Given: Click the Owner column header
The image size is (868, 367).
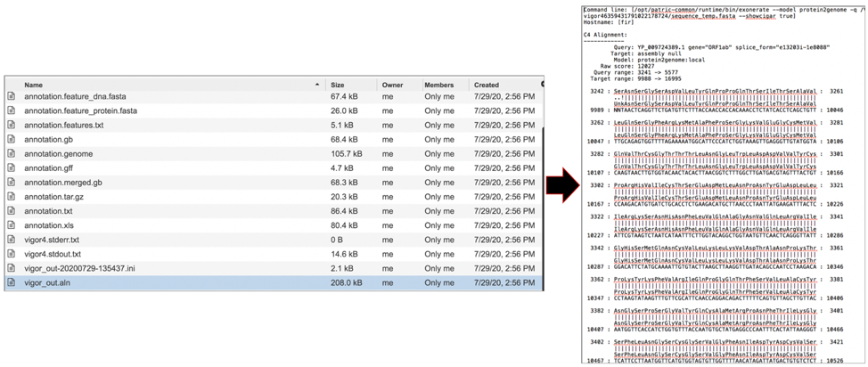Looking at the screenshot, I should [393, 85].
